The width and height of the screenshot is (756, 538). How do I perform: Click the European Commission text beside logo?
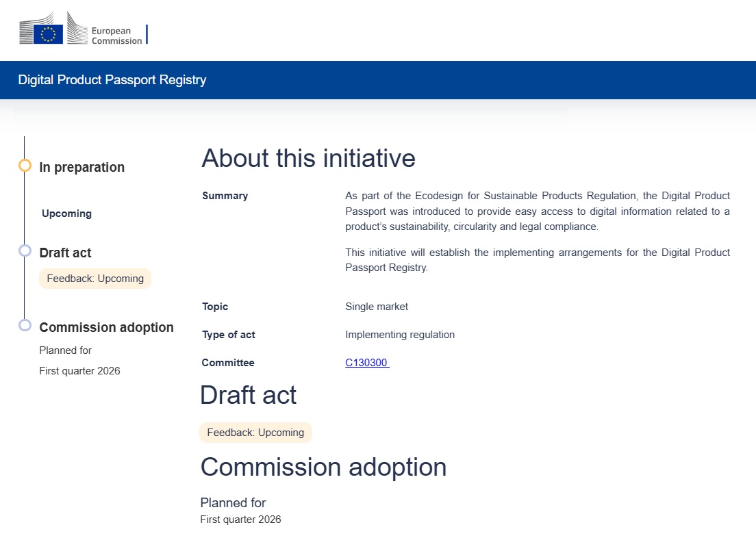coord(116,36)
